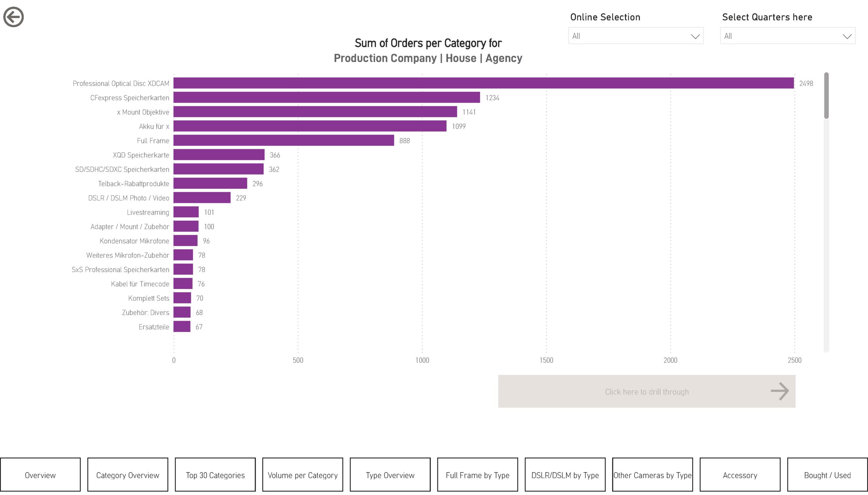This screenshot has width=868, height=495.
Task: Click the 'Kabel für Timecode' category label
Action: (x=140, y=283)
